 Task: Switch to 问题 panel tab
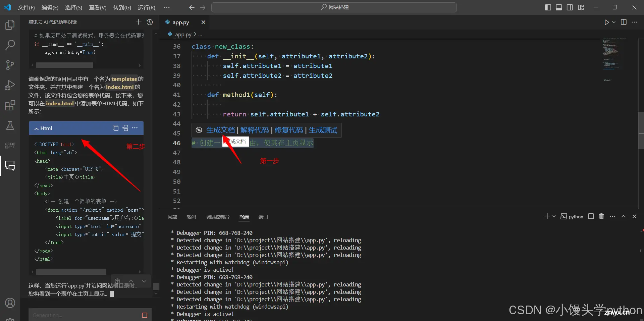[172, 217]
